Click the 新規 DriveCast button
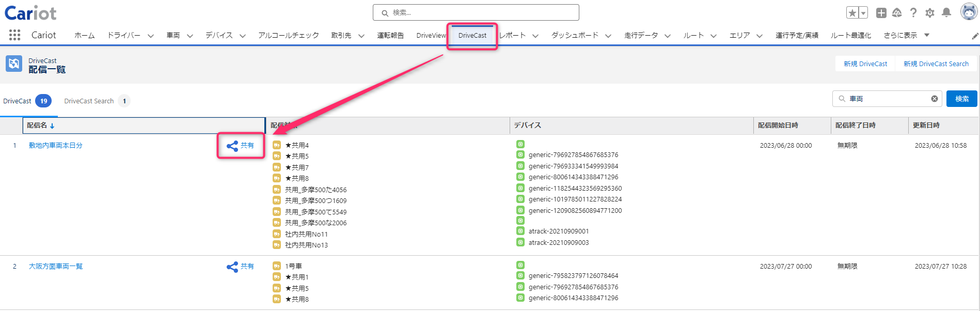This screenshot has height=311, width=980. (x=865, y=64)
